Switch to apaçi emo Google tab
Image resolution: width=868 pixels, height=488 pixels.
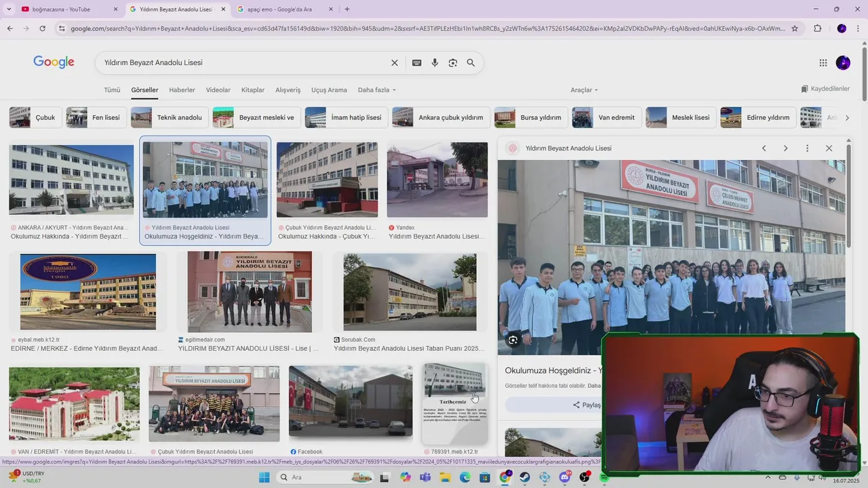pos(285,9)
